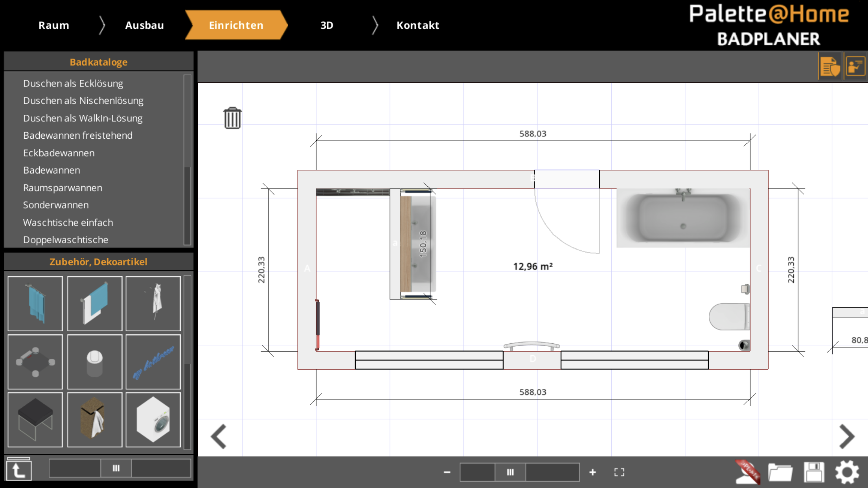The height and width of the screenshot is (488, 868).
Task: Click the catalog up-level arrow icon
Action: [18, 470]
